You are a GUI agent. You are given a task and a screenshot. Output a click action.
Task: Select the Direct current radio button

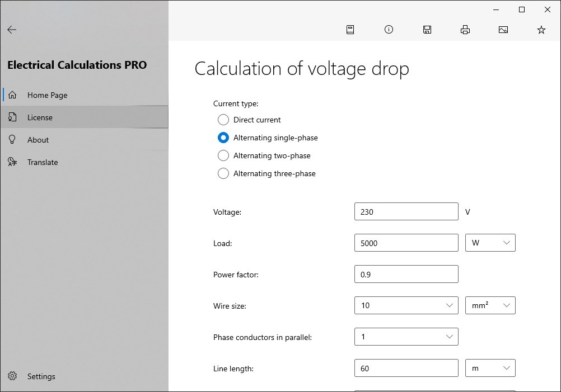pos(223,120)
